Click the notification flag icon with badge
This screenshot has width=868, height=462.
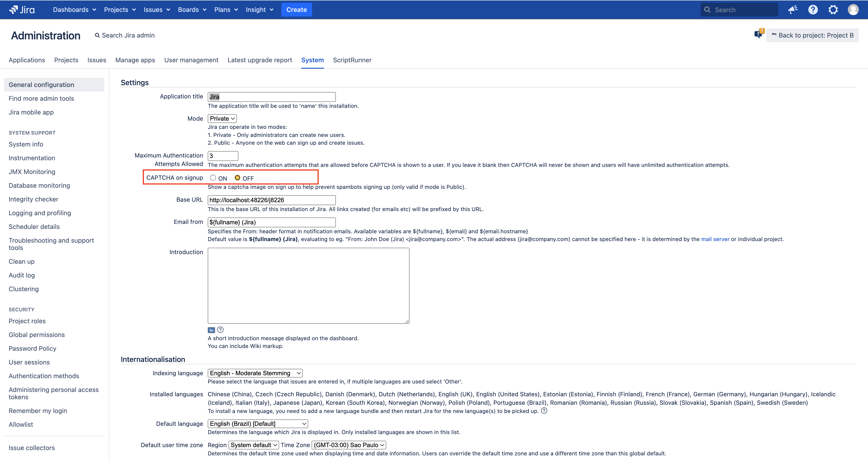click(x=758, y=34)
